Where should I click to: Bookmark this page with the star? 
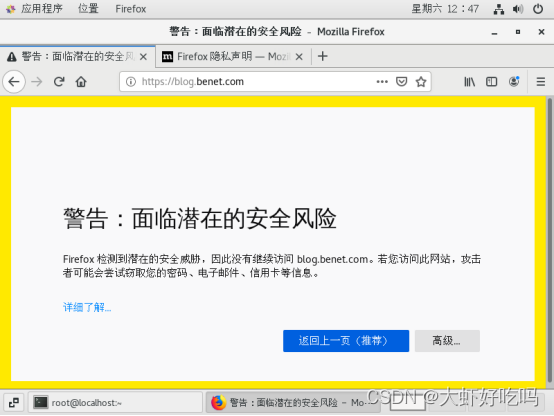click(420, 82)
